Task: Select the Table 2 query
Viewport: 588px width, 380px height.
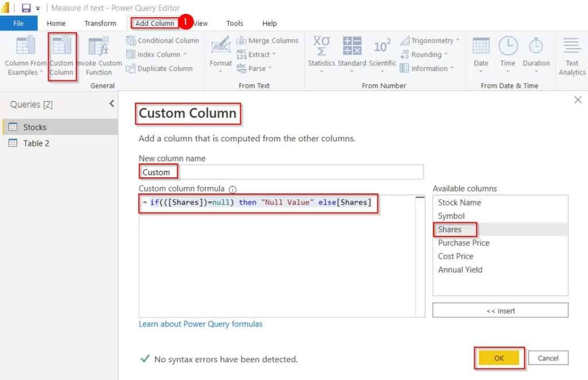Action: (x=60, y=143)
